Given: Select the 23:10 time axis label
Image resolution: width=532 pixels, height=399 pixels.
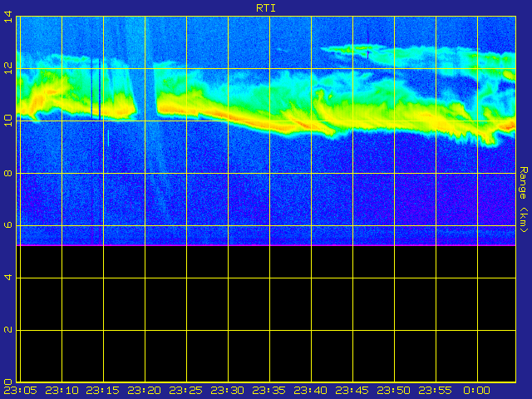Looking at the screenshot, I should [x=62, y=391].
